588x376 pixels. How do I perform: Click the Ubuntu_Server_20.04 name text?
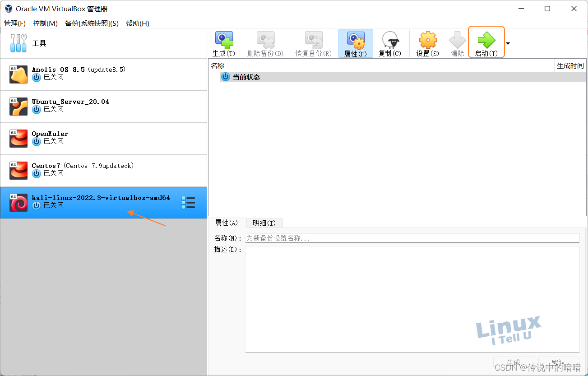coord(70,102)
